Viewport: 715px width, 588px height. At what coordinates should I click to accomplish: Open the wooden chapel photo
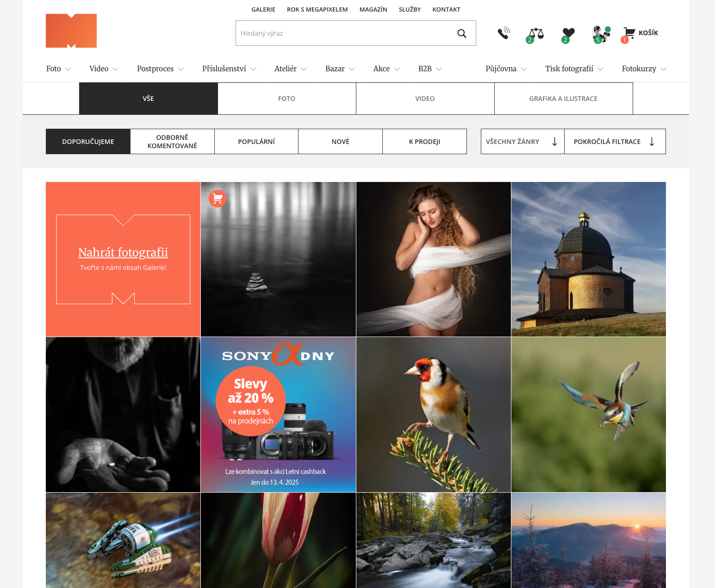589,259
